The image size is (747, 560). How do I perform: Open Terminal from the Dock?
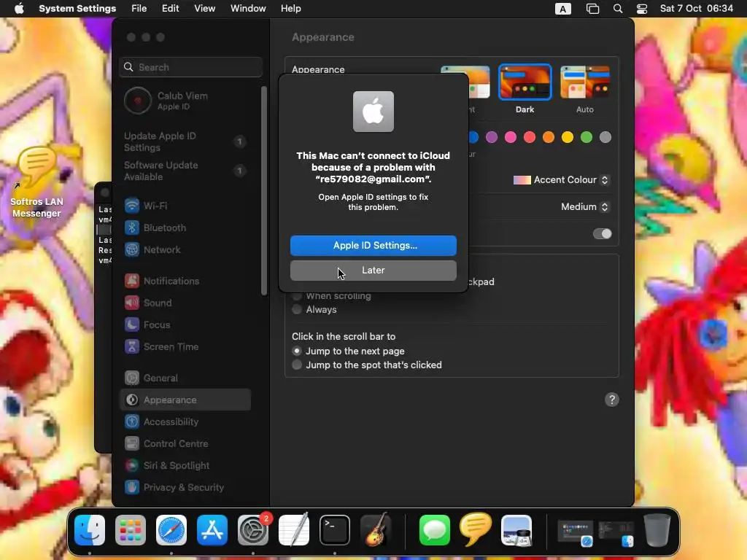click(x=334, y=530)
